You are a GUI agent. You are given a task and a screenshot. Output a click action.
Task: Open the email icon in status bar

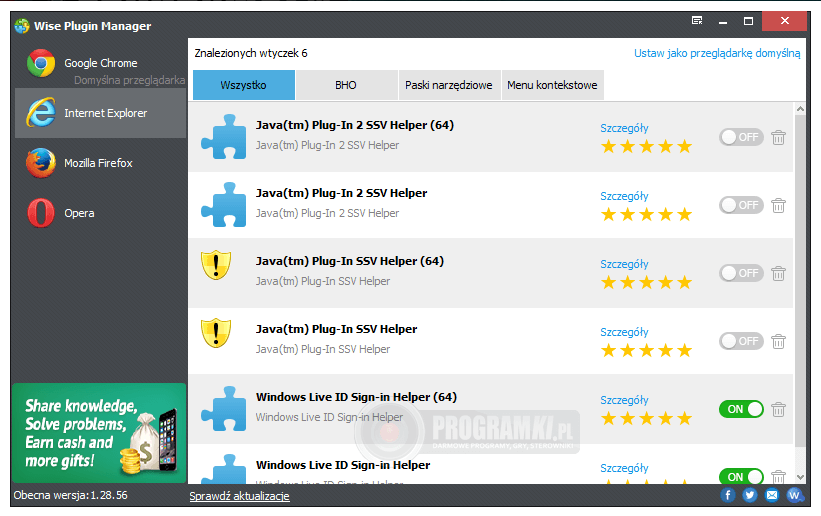point(772,495)
